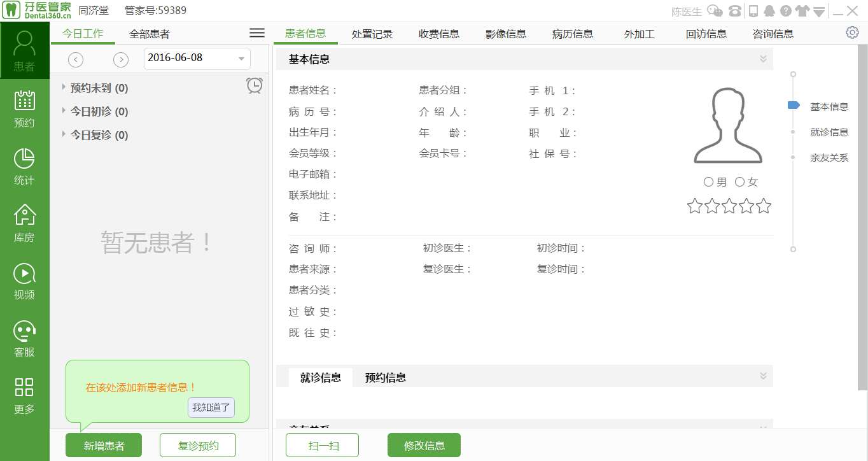Open help via question mark icon
Viewport: 868px width, 461px height.
point(786,11)
